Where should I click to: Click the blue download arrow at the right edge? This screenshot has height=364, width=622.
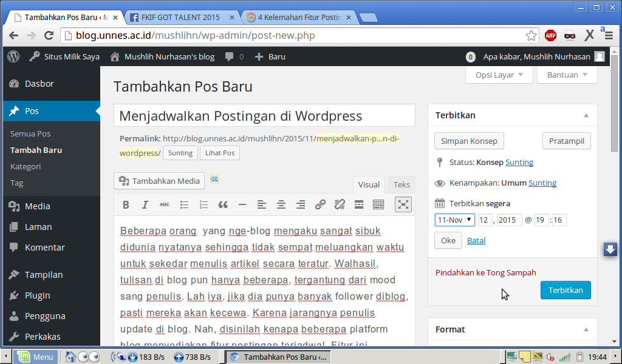610,249
